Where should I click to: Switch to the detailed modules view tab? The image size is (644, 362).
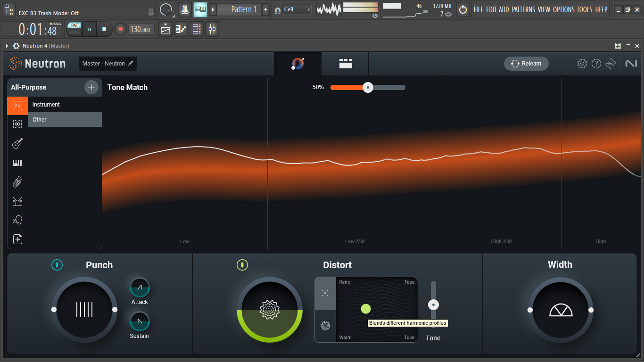(346, 64)
